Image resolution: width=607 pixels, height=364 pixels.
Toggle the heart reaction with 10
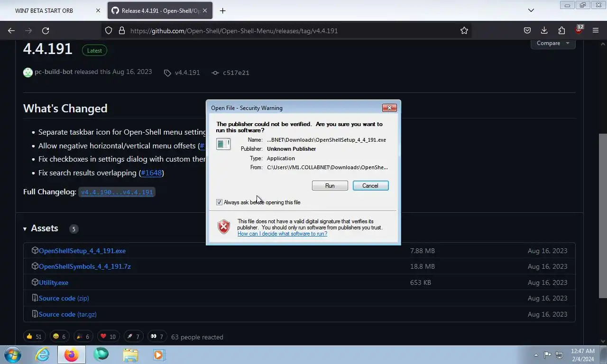[x=108, y=337]
